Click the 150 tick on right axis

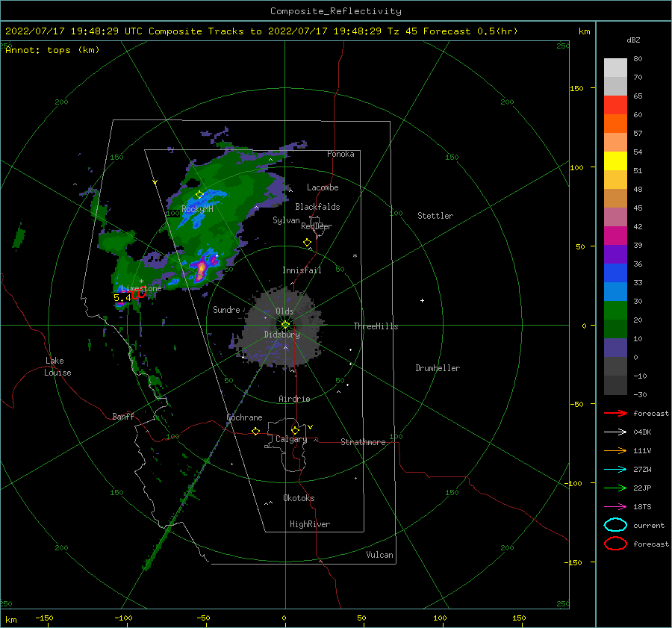(576, 88)
